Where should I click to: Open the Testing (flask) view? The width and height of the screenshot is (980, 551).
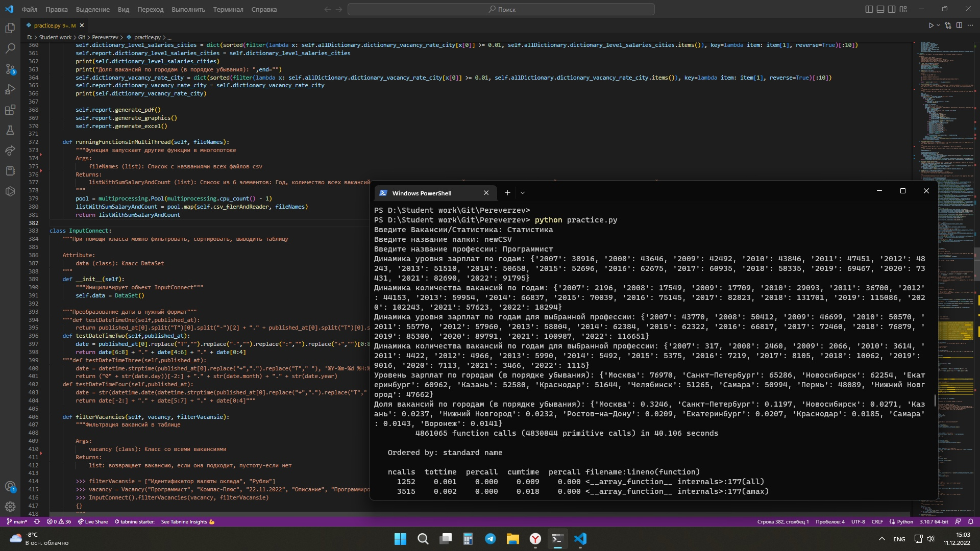pos(10,130)
